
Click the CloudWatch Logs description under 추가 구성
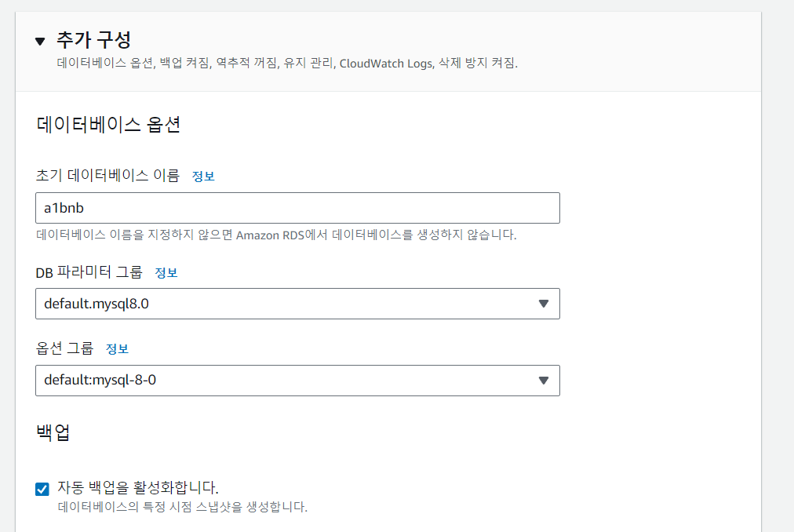(287, 64)
